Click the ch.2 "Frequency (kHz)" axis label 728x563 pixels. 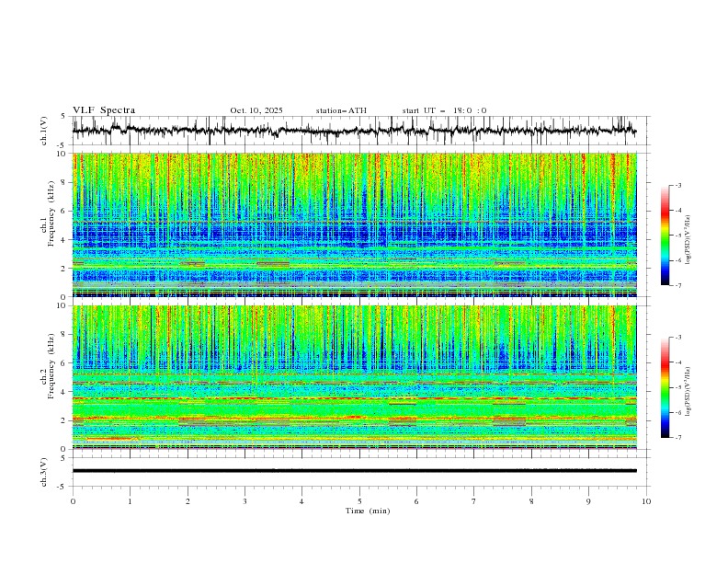point(51,365)
